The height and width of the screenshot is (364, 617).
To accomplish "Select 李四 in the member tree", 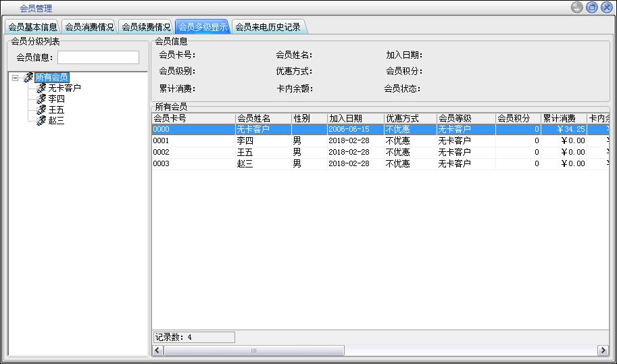I will pyautogui.click(x=57, y=99).
